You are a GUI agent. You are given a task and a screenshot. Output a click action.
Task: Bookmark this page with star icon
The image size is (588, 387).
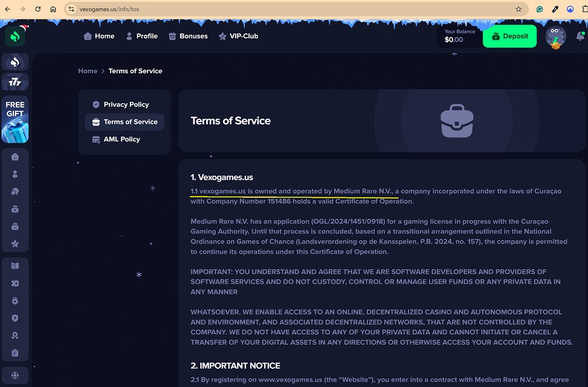pyautogui.click(x=519, y=9)
